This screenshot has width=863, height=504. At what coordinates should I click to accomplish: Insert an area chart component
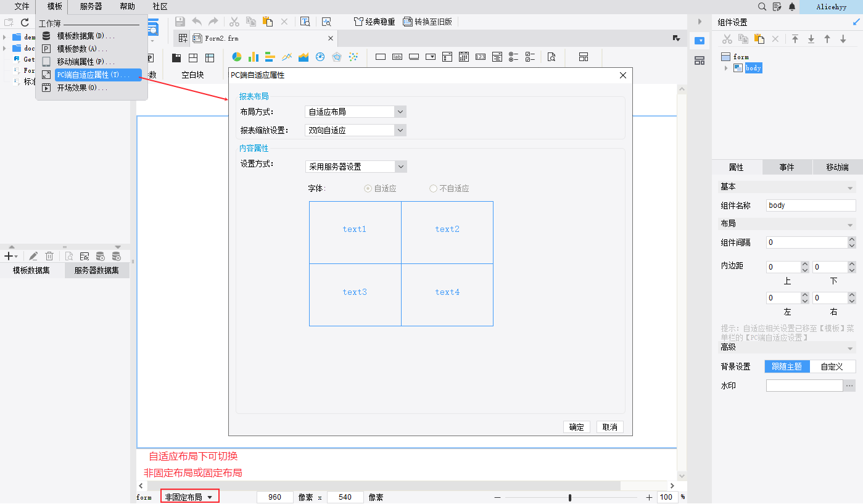[303, 57]
